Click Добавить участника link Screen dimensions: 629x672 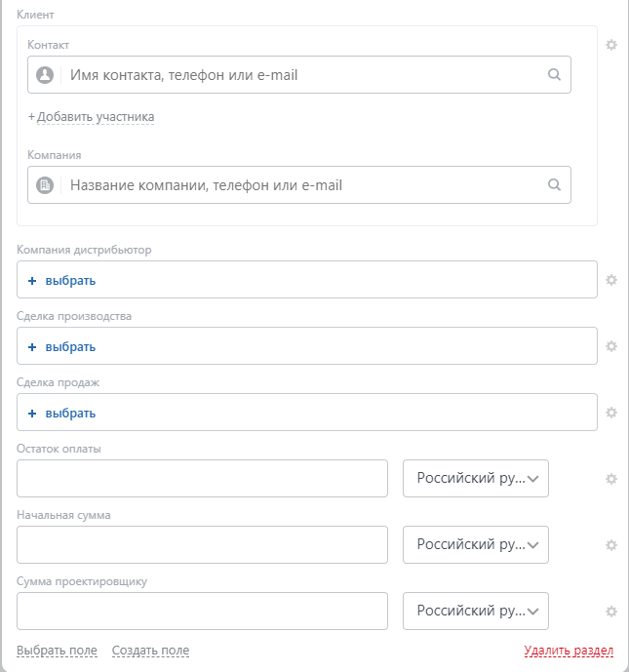pyautogui.click(x=95, y=117)
